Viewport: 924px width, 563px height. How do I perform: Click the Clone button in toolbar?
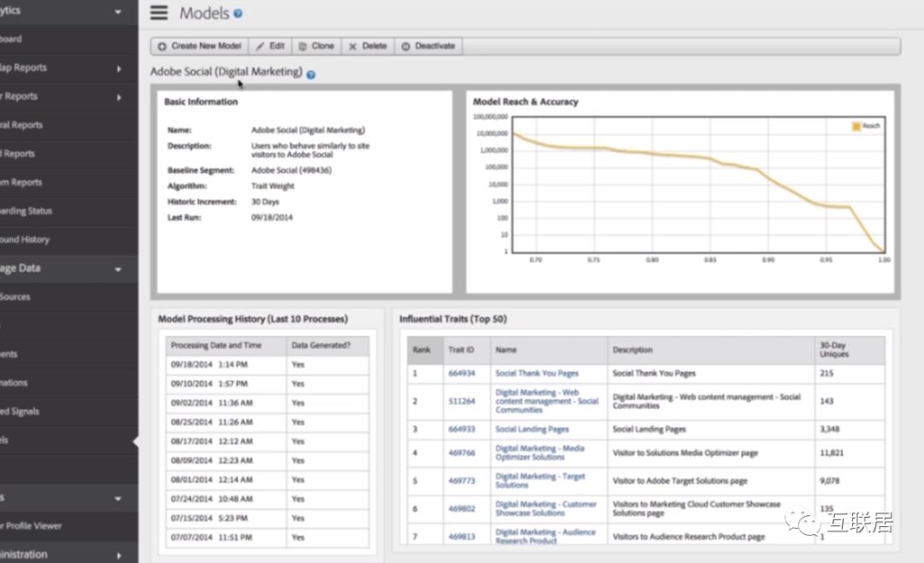pyautogui.click(x=317, y=46)
